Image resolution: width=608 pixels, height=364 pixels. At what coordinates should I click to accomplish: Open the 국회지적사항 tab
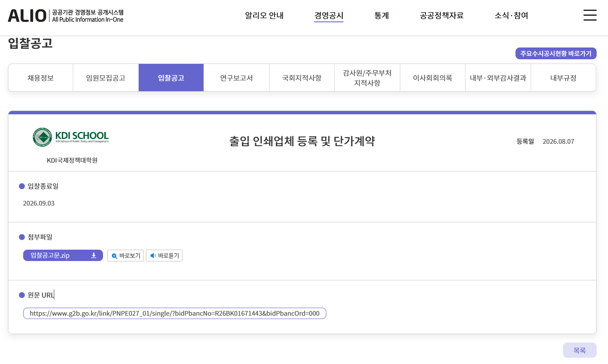[302, 78]
